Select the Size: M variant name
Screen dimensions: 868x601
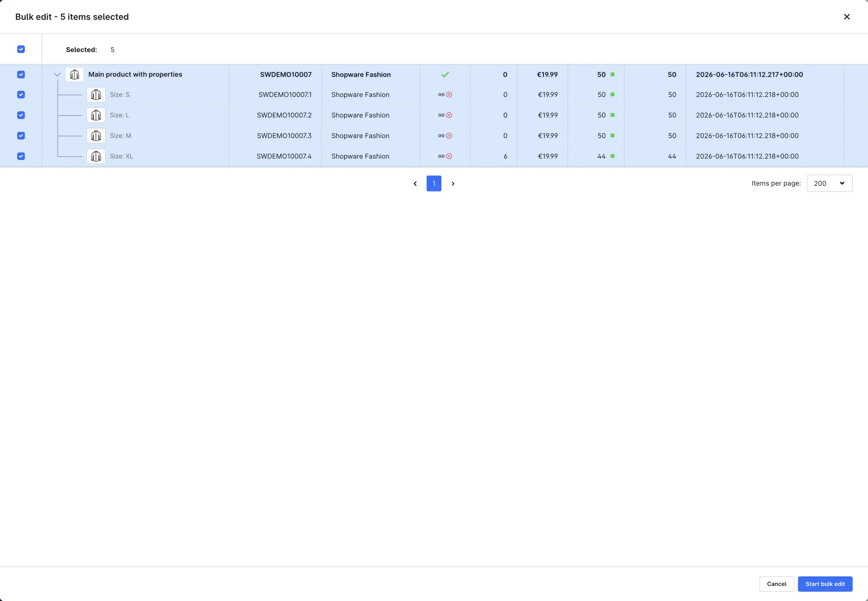(x=120, y=136)
